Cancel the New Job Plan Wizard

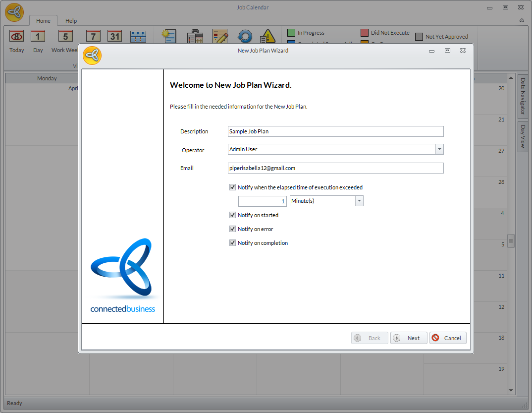tap(448, 338)
